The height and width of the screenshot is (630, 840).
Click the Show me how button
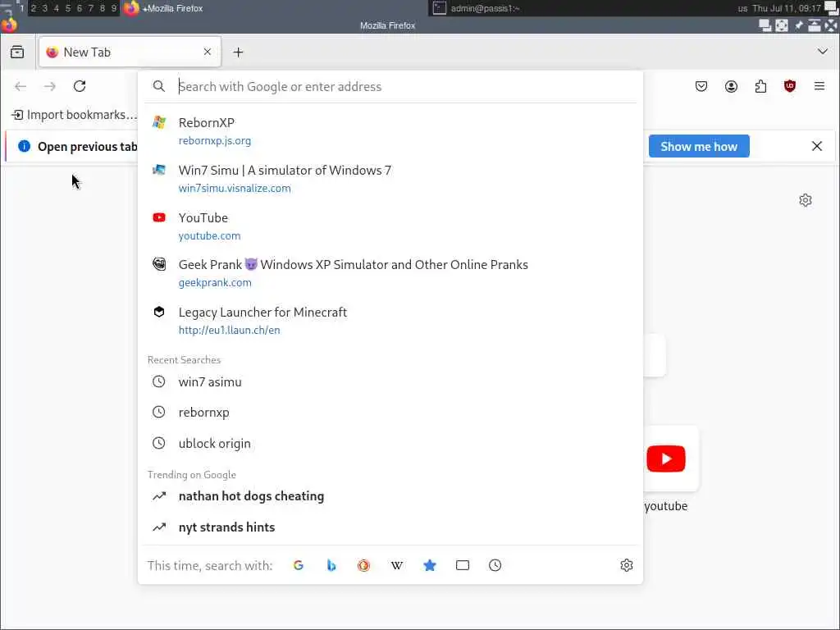(x=699, y=146)
